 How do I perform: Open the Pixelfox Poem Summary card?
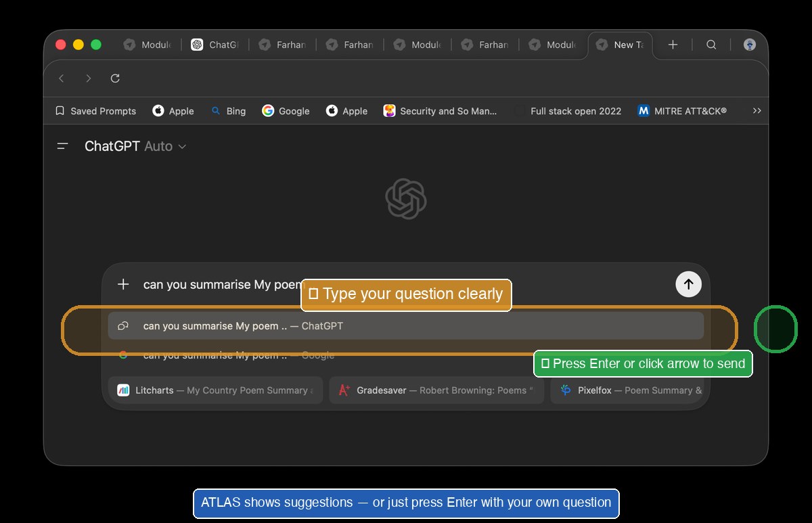click(627, 390)
